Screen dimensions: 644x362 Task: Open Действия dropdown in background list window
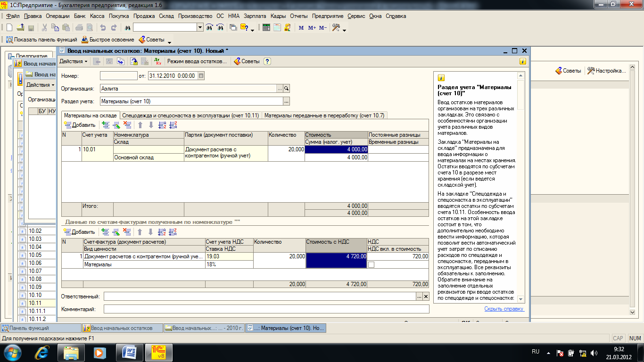41,85
